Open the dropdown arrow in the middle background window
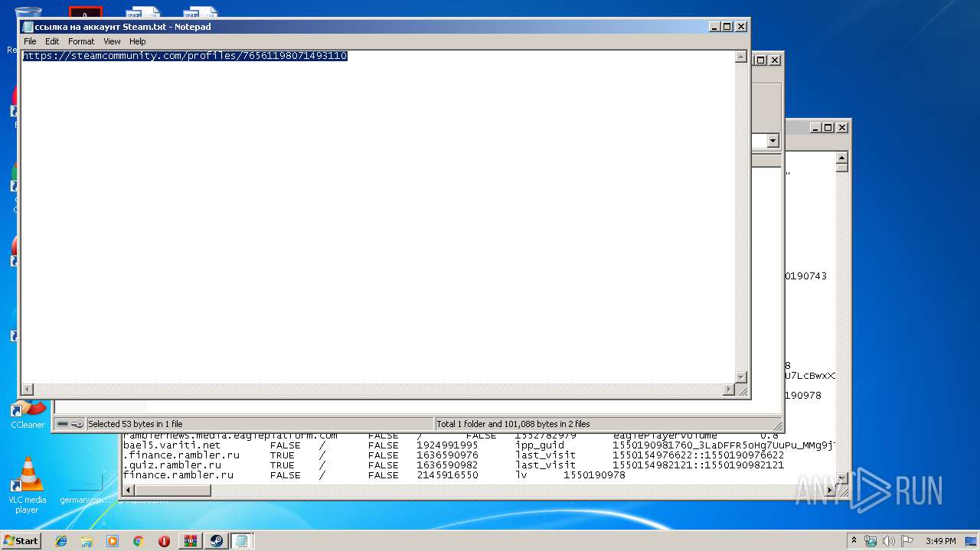The height and width of the screenshot is (551, 980). click(x=773, y=141)
